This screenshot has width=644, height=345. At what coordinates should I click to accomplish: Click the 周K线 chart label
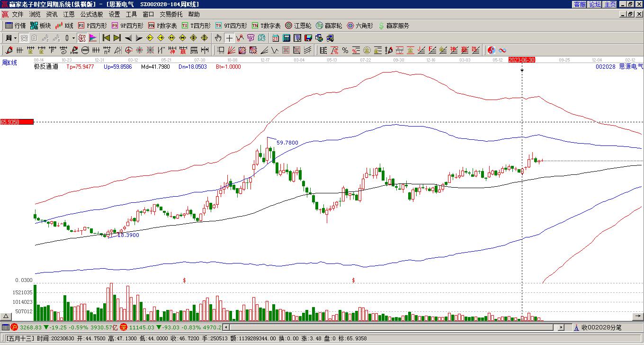[9, 63]
